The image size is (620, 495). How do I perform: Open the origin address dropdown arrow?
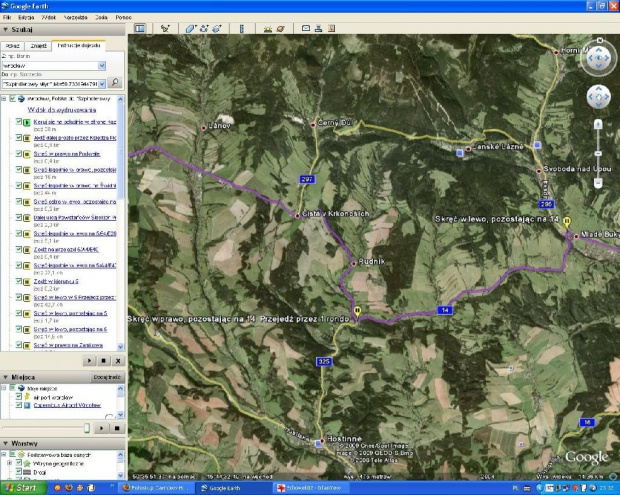[102, 66]
